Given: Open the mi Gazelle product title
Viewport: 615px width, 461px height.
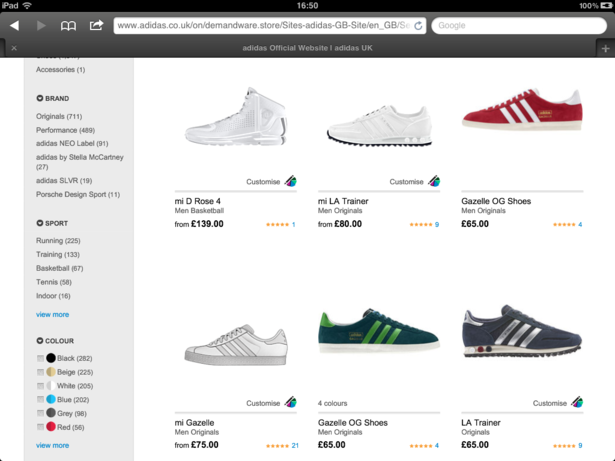Looking at the screenshot, I should pyautogui.click(x=195, y=423).
